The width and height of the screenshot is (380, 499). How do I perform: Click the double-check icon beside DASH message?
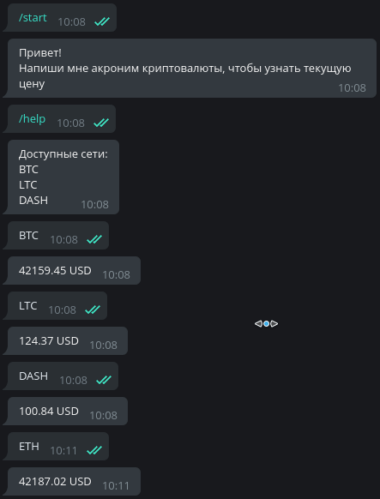tap(104, 380)
